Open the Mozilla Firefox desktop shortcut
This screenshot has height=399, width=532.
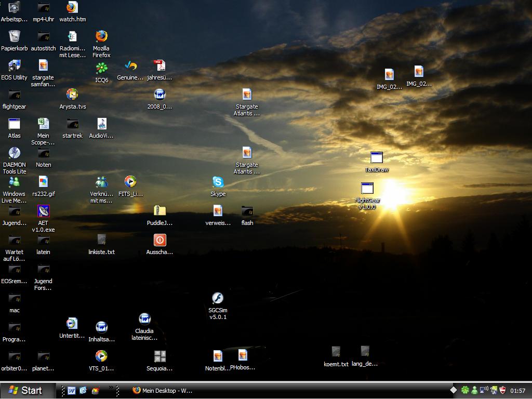click(x=101, y=36)
